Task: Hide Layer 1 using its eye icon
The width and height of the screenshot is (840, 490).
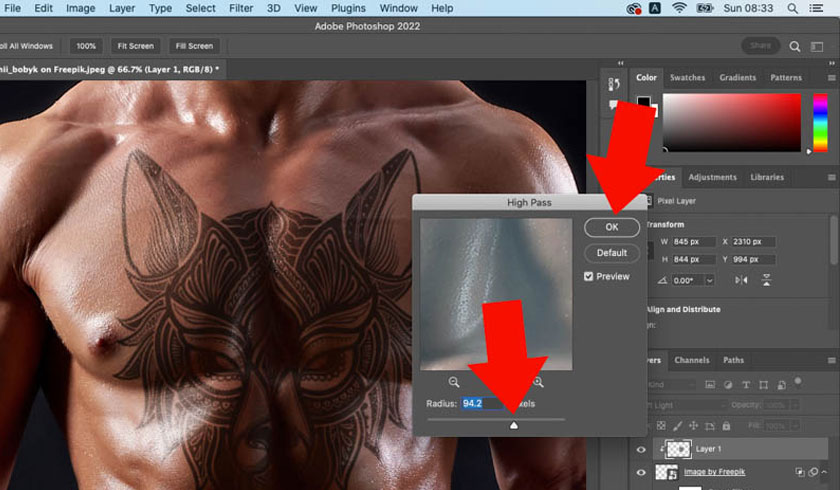Action: (641, 450)
